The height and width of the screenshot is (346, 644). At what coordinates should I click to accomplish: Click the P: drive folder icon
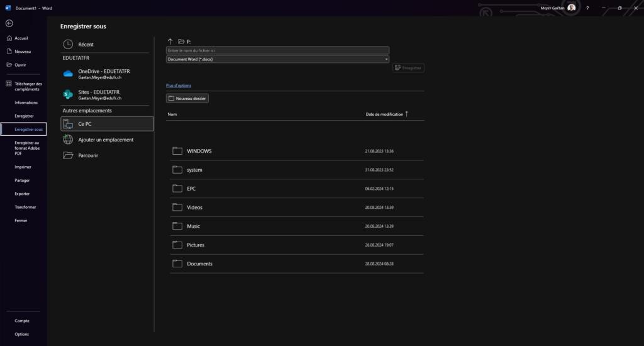pos(181,42)
